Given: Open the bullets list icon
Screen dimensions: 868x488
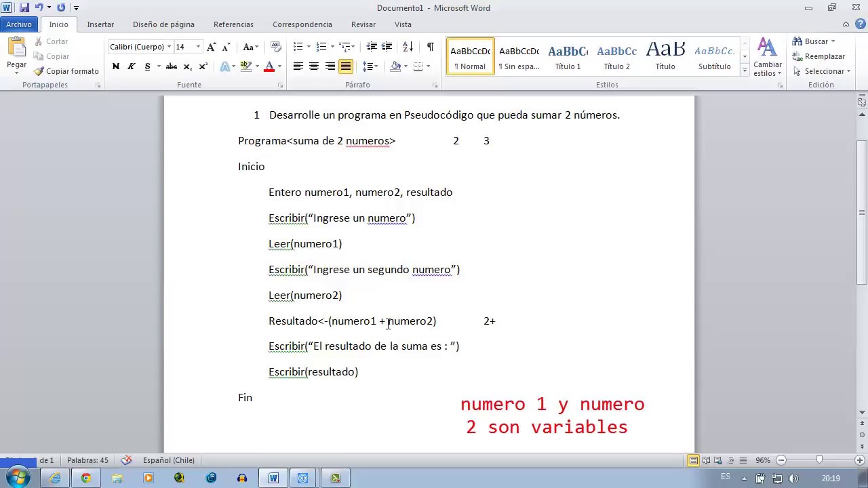Looking at the screenshot, I should point(298,47).
